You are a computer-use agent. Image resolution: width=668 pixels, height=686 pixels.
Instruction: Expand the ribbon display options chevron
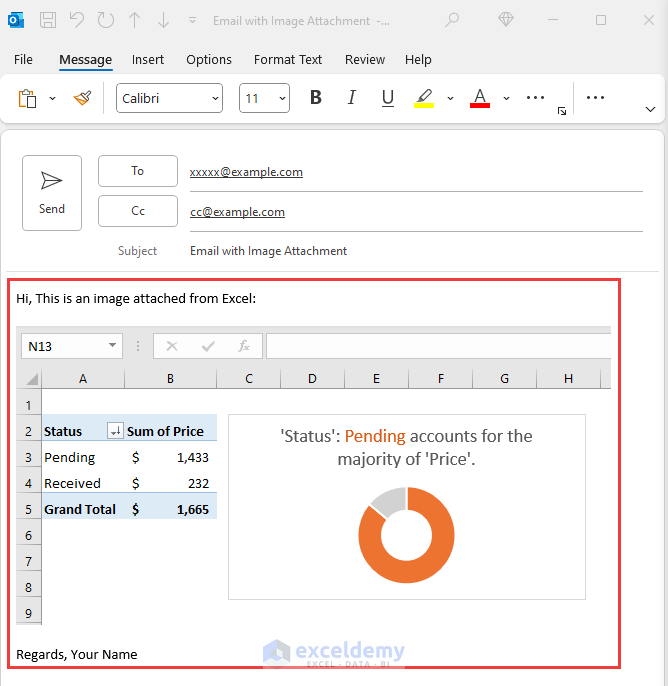pos(651,109)
